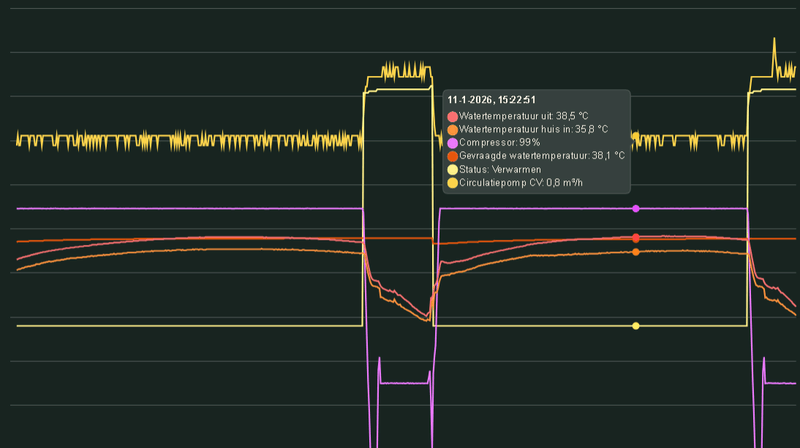Select the Compressor purple swatch in tooltip
The width and height of the screenshot is (800, 448).
click(453, 143)
